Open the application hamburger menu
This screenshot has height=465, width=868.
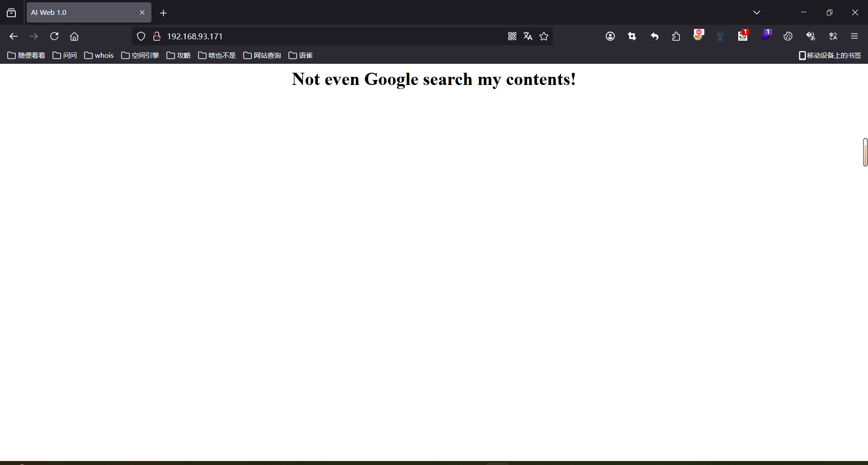(854, 36)
